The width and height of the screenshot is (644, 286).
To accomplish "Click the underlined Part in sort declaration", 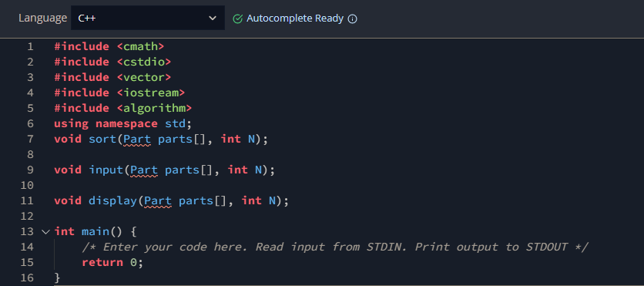I will pos(137,140).
